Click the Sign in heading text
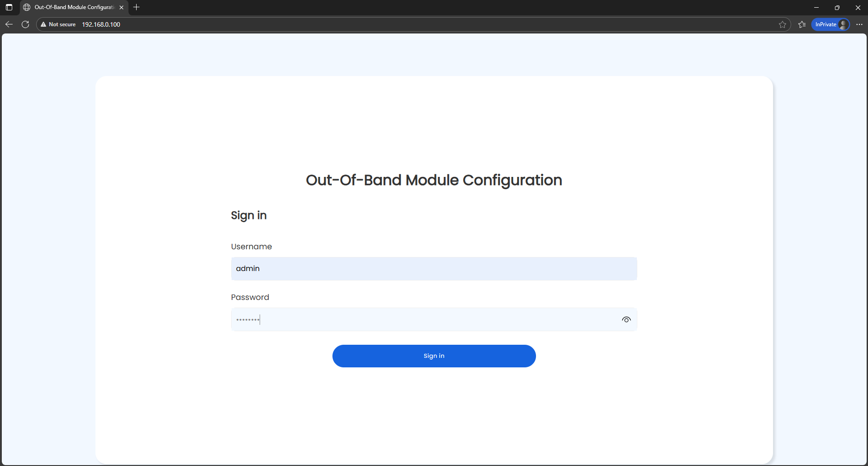Screen dimensions: 868x466 [x=248, y=215]
